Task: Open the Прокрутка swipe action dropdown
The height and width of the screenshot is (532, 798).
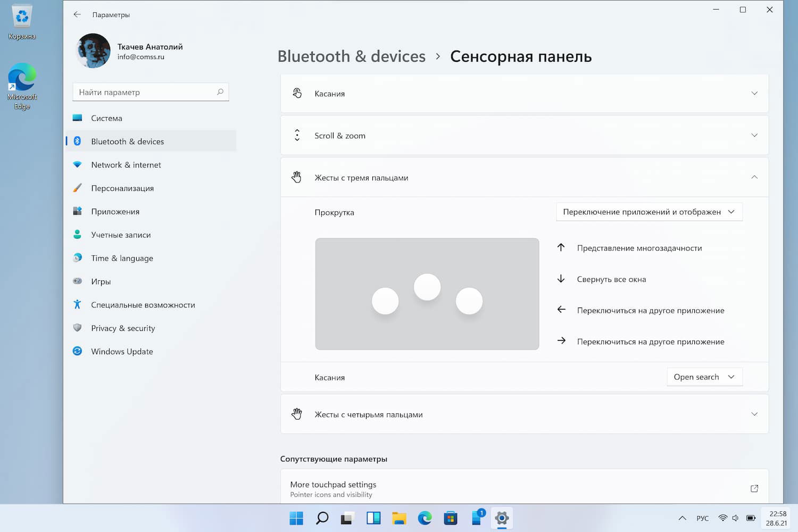Action: click(x=649, y=212)
